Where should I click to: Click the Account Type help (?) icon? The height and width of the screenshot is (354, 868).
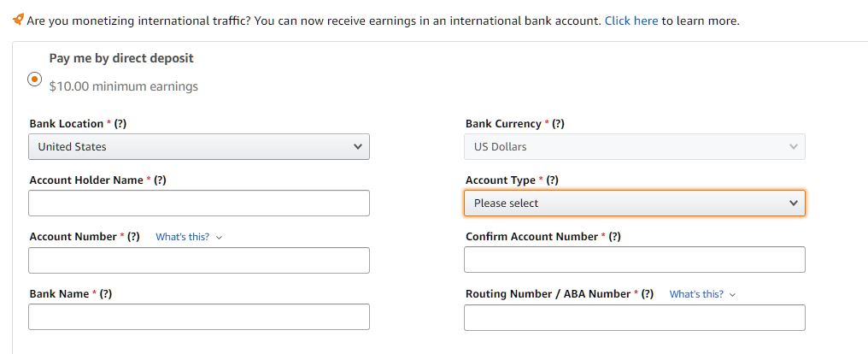pos(552,180)
